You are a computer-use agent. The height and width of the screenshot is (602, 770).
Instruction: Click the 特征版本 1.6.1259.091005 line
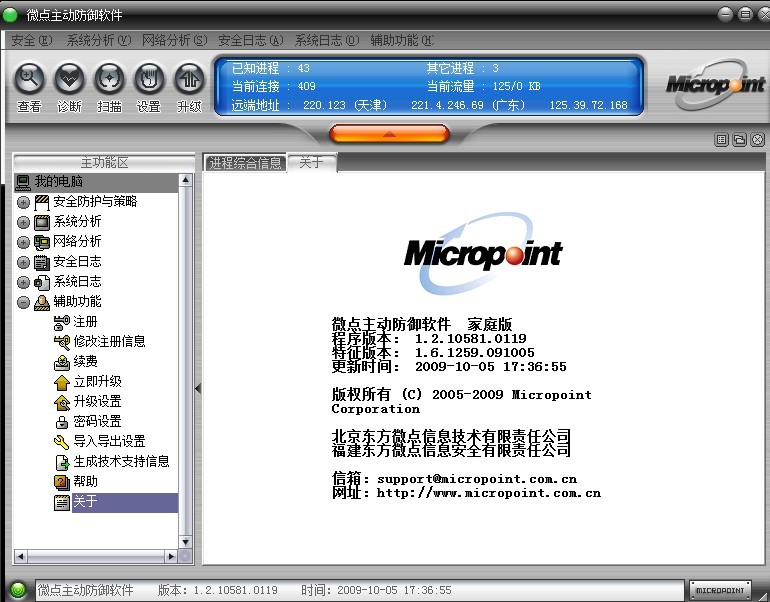coord(433,353)
